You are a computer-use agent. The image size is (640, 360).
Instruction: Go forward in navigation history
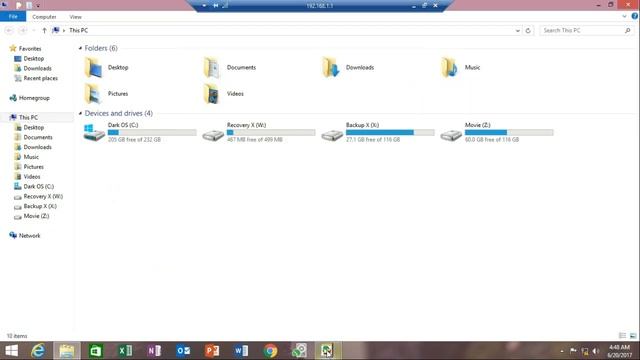23,31
